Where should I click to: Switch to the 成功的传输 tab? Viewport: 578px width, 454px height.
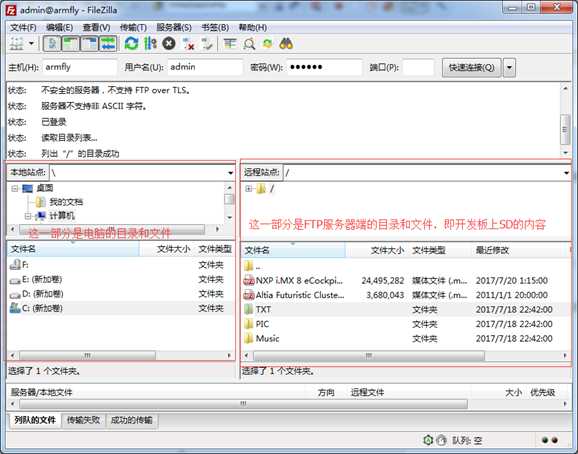pos(132,420)
